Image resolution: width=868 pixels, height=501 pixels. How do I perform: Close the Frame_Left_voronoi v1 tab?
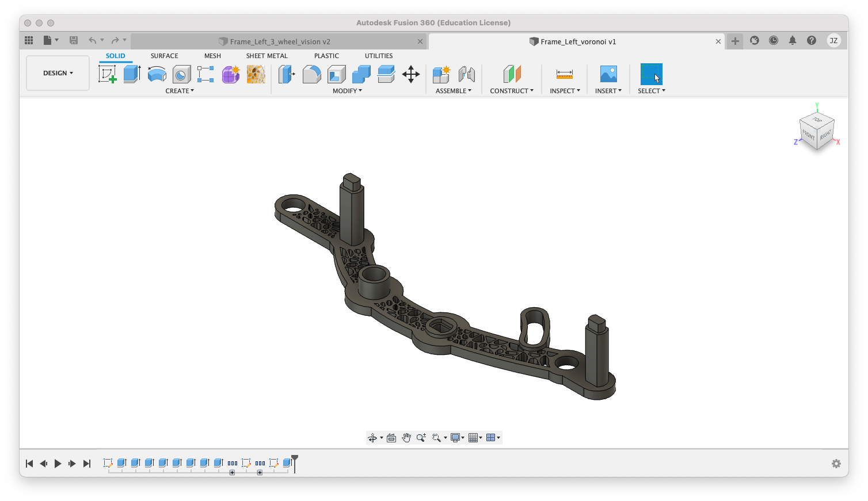point(718,41)
